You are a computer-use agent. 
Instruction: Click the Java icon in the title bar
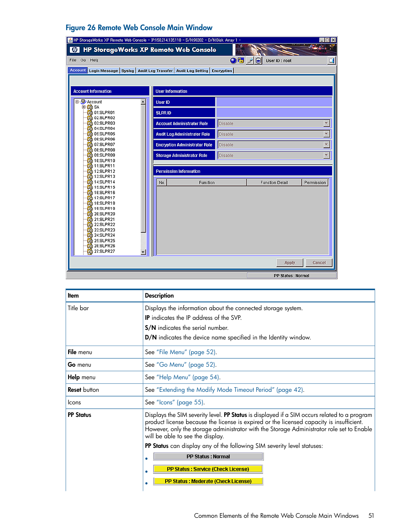pyautogui.click(x=70, y=40)
